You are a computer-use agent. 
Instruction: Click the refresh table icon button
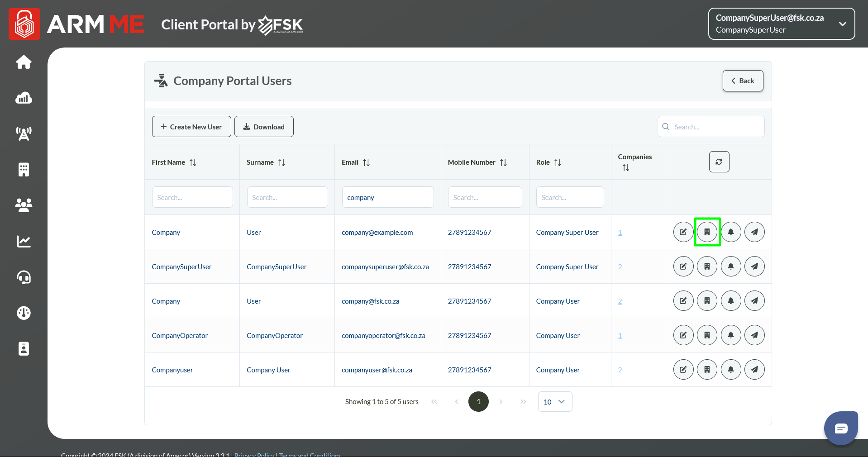[719, 162]
